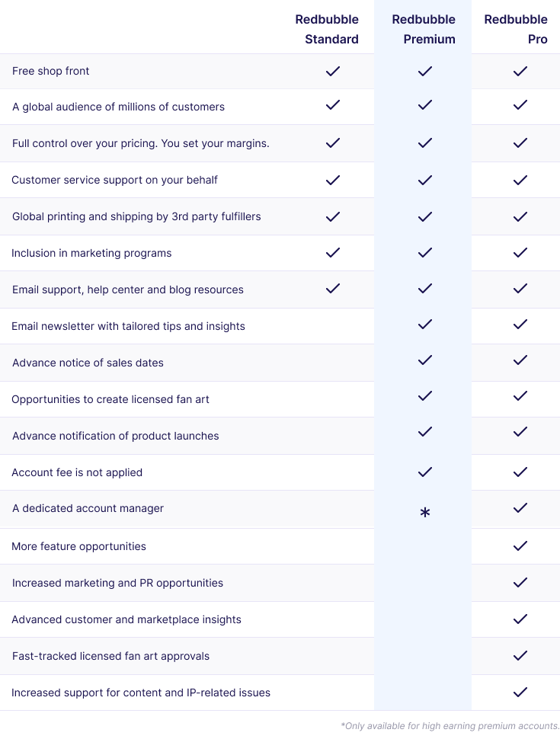Click Standard checkmark for Email support row
The image size is (560, 739).
point(333,289)
